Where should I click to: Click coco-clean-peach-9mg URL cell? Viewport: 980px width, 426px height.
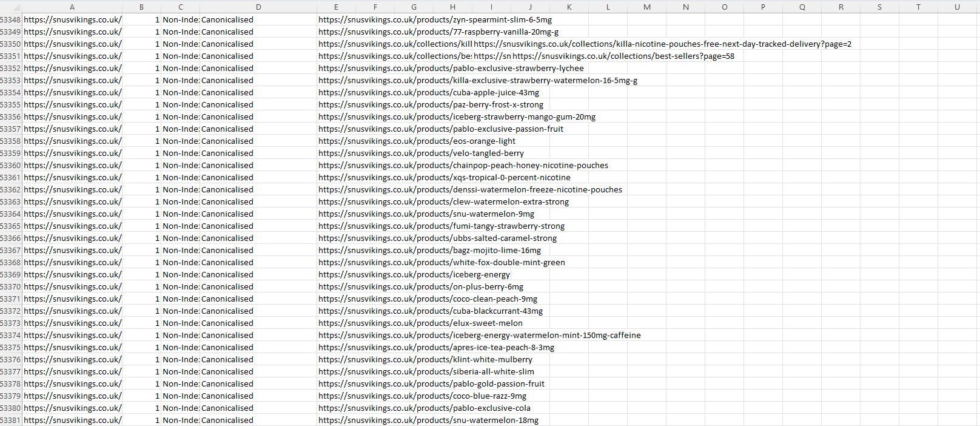(428, 299)
